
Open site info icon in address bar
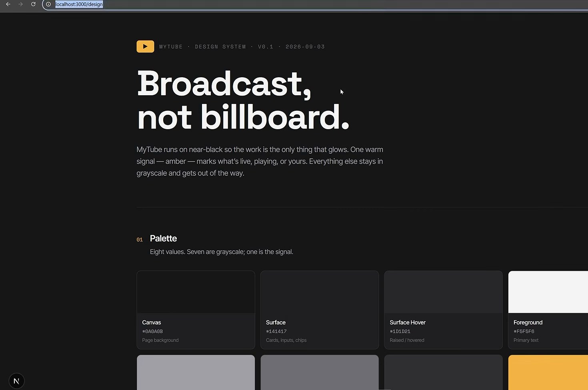(x=48, y=4)
